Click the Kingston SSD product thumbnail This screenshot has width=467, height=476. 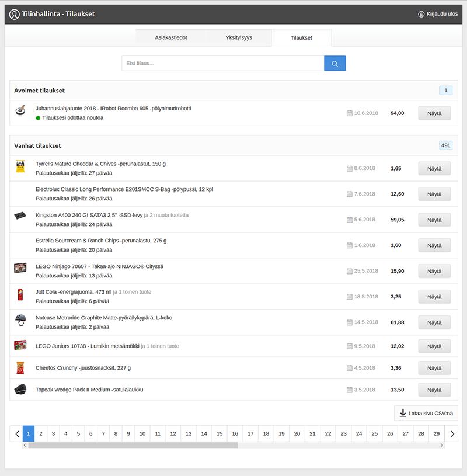point(20,216)
